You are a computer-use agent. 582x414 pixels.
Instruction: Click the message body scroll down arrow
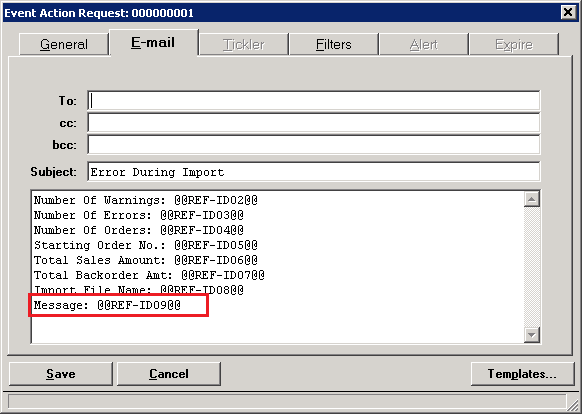(x=532, y=335)
